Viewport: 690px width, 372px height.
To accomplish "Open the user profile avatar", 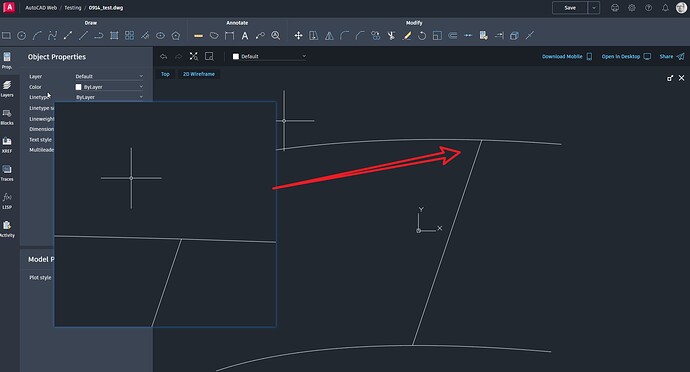I will (x=681, y=7).
